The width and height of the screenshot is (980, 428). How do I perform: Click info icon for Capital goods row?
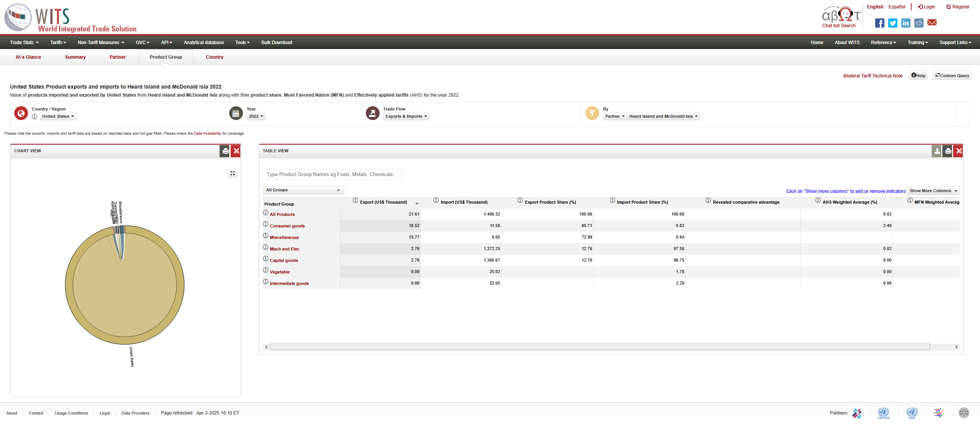(x=265, y=259)
